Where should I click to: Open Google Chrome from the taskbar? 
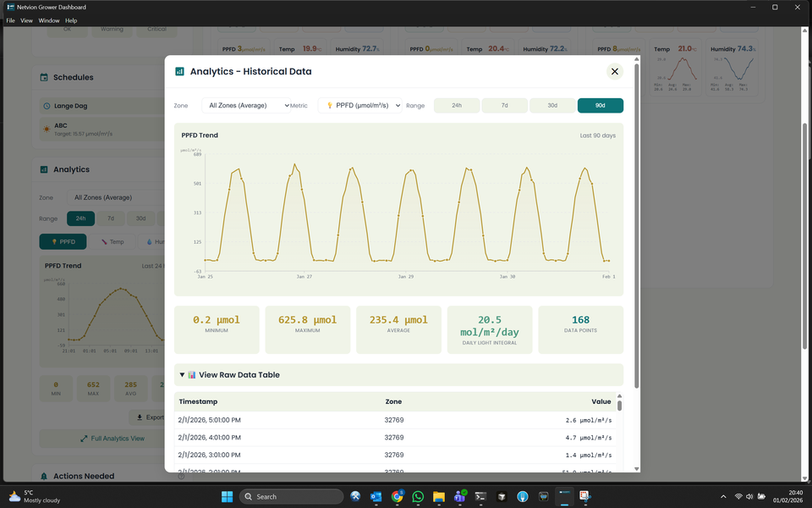click(x=397, y=496)
